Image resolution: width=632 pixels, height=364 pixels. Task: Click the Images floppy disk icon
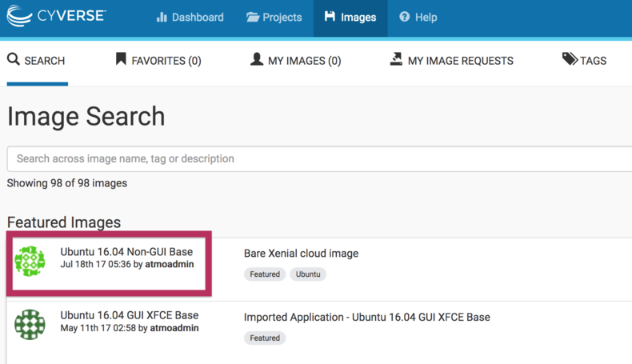(330, 16)
